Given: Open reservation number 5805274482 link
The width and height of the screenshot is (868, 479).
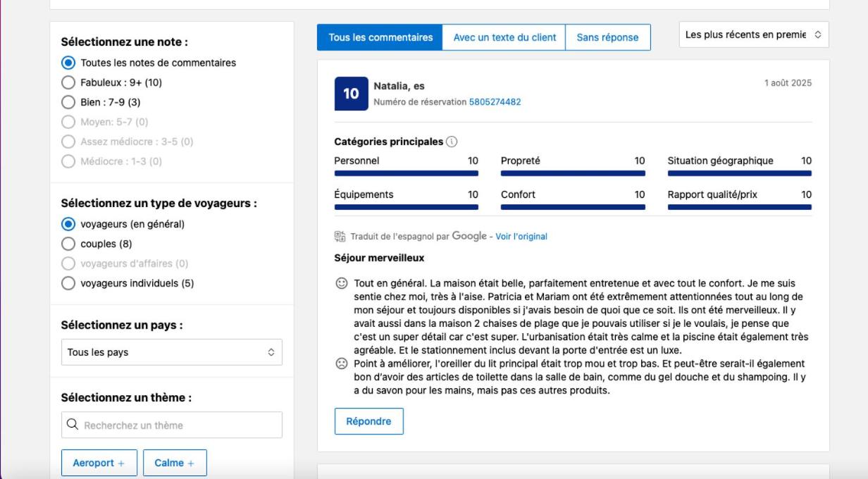Looking at the screenshot, I should 495,102.
